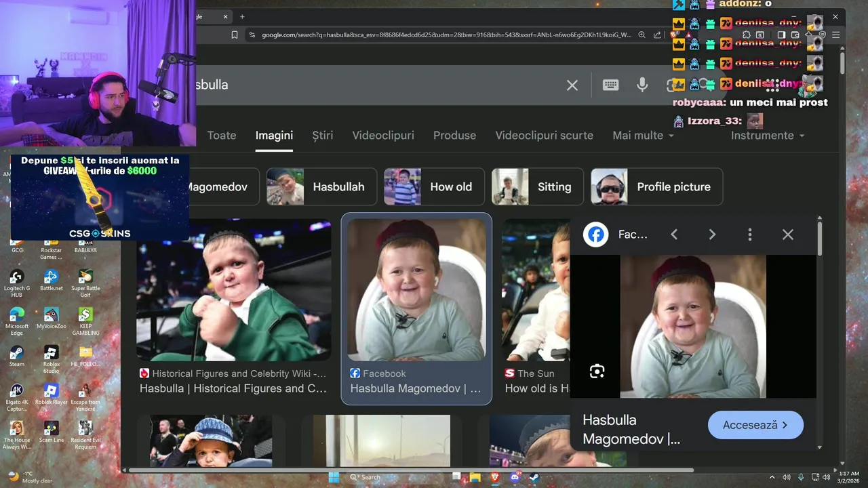
Task: Open Resident Evil Requiem desktop shortcut
Action: click(x=85, y=435)
